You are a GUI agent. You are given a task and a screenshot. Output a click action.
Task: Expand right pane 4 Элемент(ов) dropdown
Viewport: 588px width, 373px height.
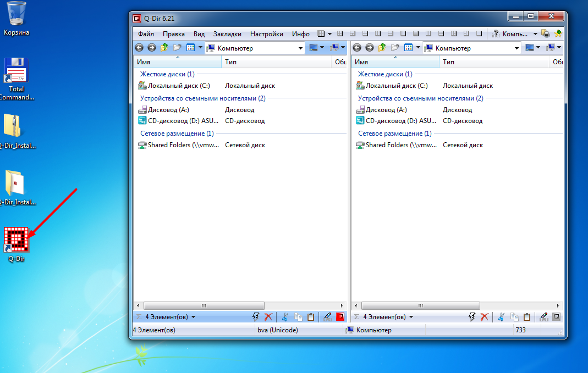411,317
